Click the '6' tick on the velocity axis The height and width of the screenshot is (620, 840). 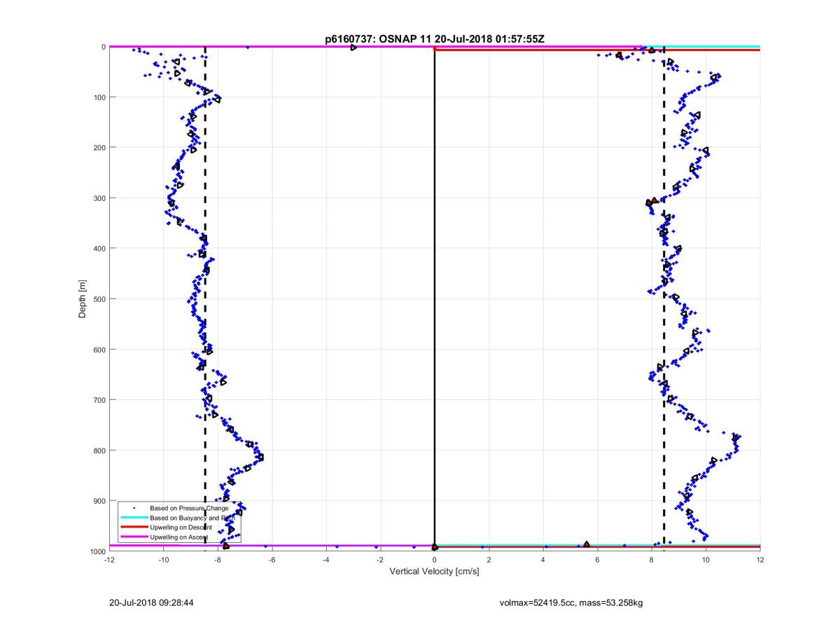pos(597,560)
